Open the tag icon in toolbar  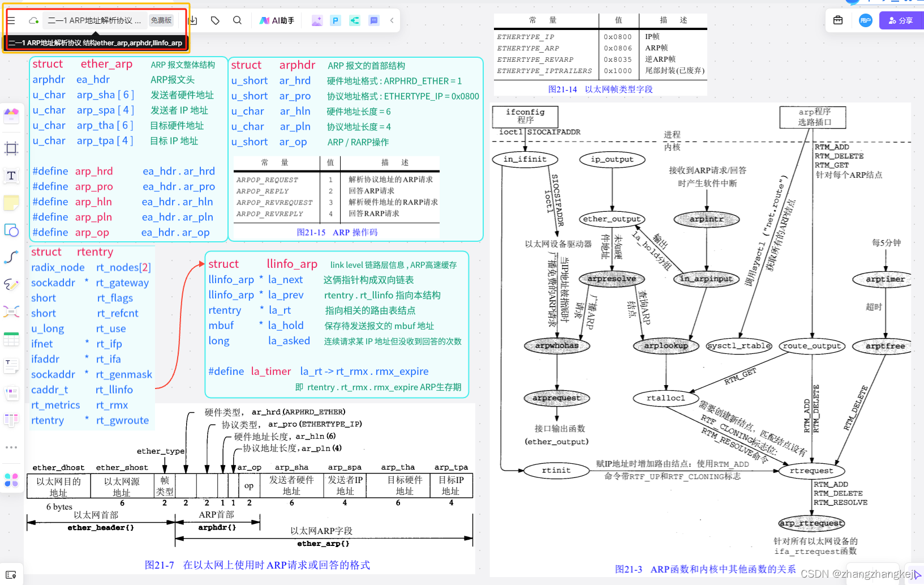click(215, 20)
